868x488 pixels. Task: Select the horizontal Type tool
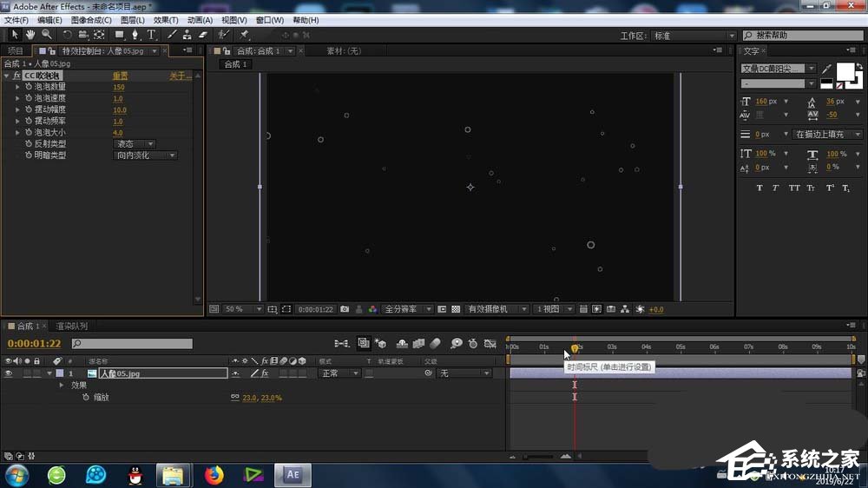(151, 35)
